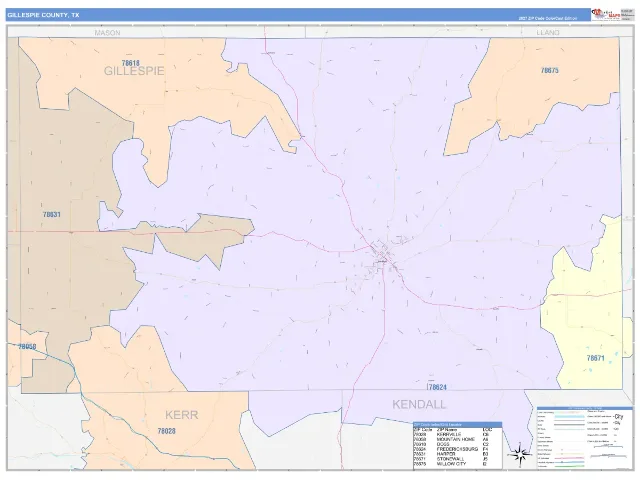Image resolution: width=640 pixels, height=480 pixels.
Task: Click the 2021 ZIP Code ColorCast Edition subtitle
Action: coord(548,18)
